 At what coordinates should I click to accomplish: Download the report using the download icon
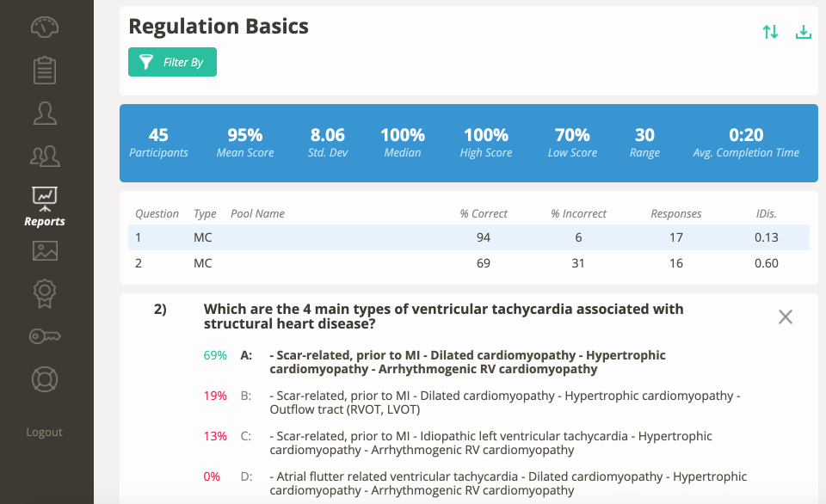pos(804,31)
